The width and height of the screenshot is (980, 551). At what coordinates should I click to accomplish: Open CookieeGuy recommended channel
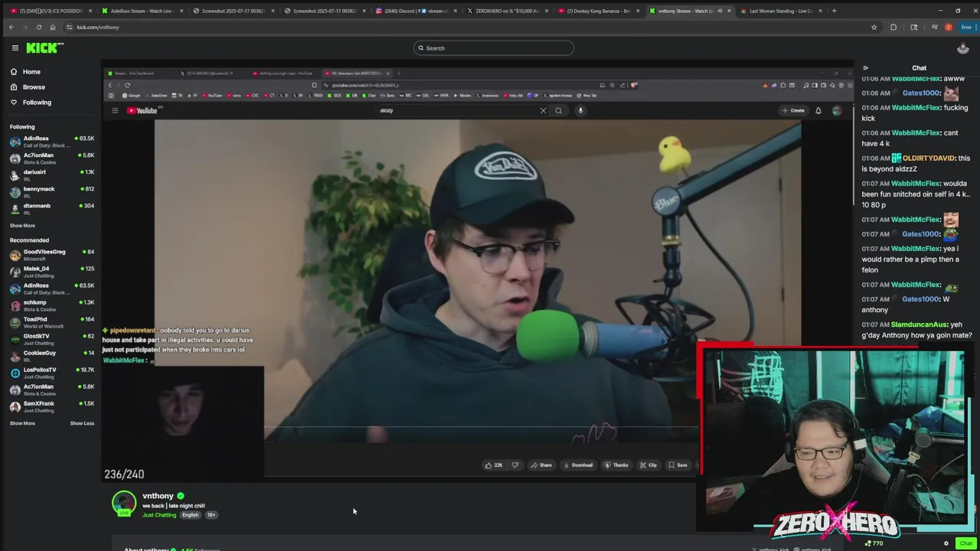(52, 356)
